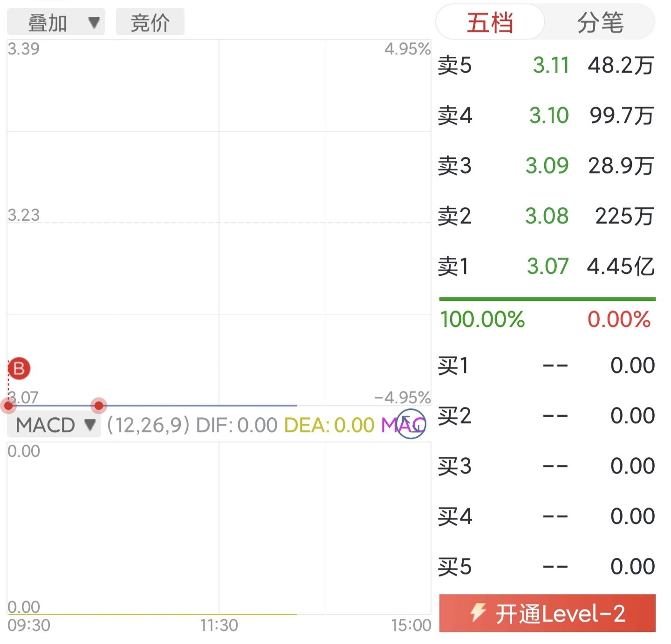Click the fullscreen expand arrows icon
The image size is (671, 644).
click(411, 424)
